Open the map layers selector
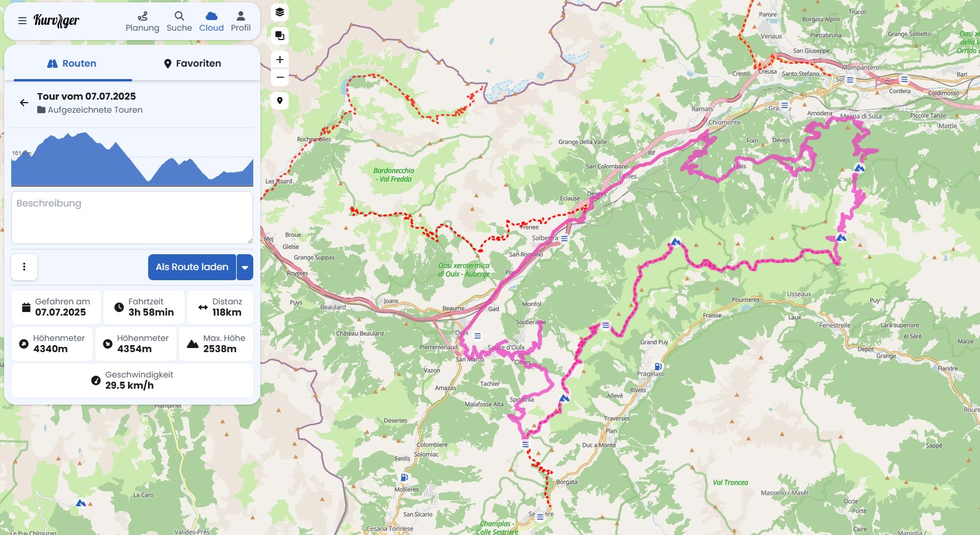This screenshot has height=535, width=980. point(280,12)
